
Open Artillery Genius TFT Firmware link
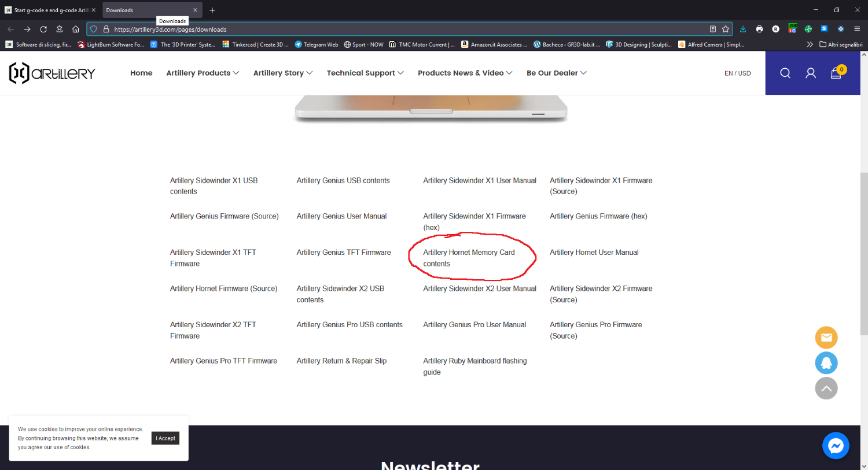(344, 253)
